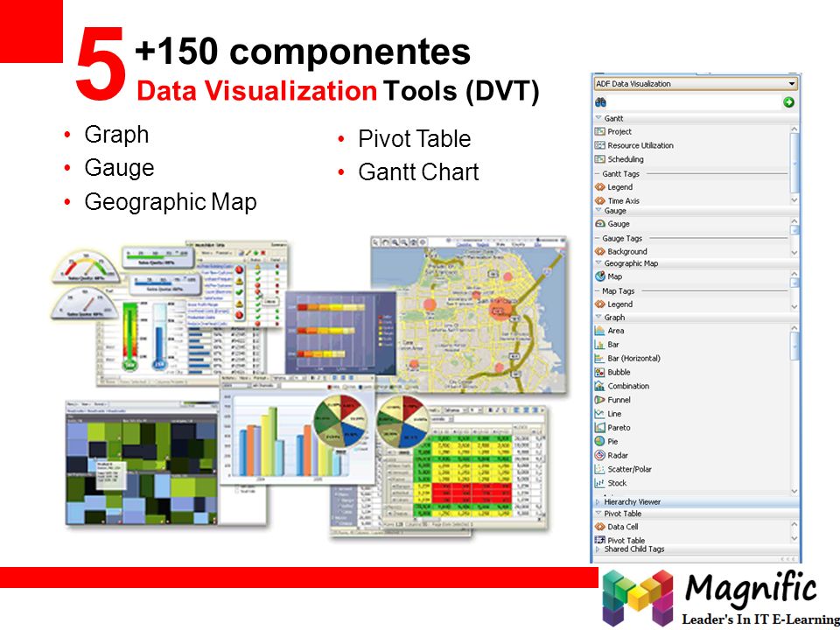Click the Graph section scrollbar
Screen dimensions: 840x630
[x=794, y=409]
